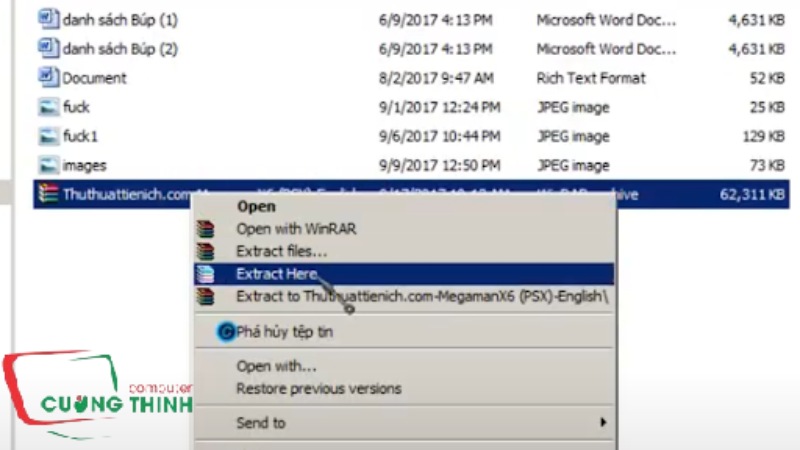Choose Extract files... option

(x=282, y=252)
